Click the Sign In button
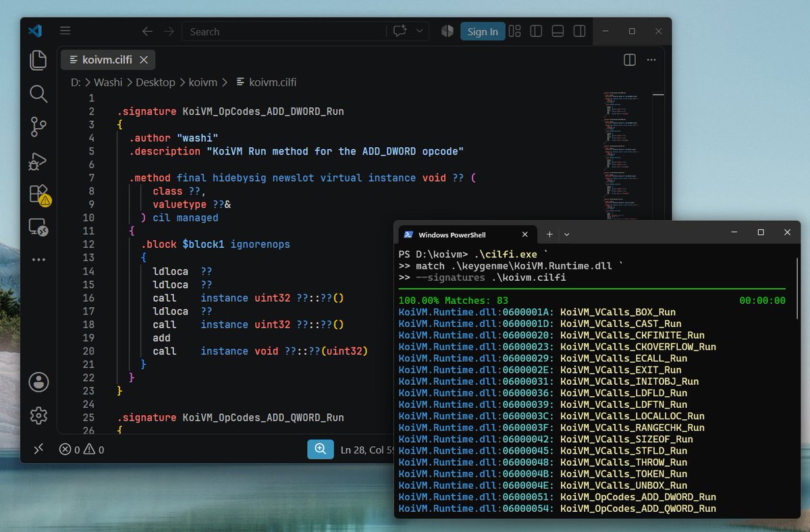Viewport: 810px width, 532px height. pyautogui.click(x=483, y=32)
